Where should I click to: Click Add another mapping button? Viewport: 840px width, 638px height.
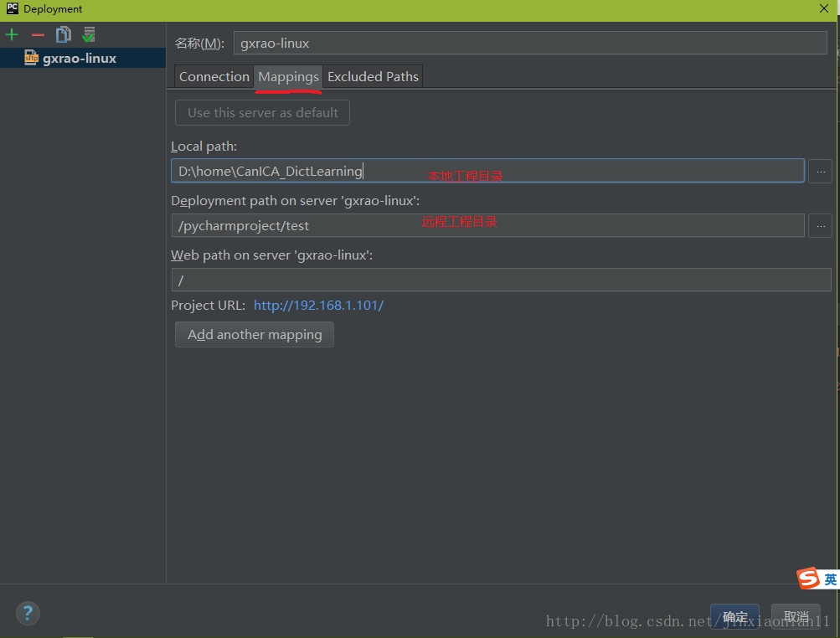(255, 334)
